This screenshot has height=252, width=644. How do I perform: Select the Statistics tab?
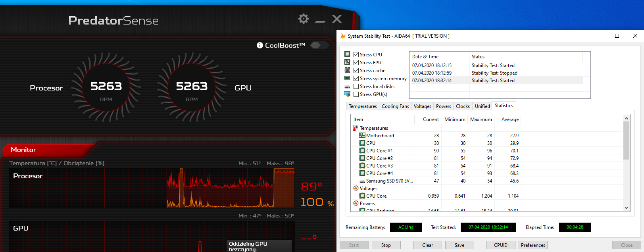(504, 106)
